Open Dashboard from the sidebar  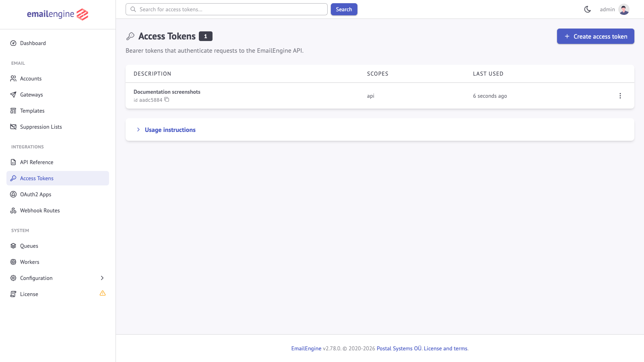pos(58,43)
